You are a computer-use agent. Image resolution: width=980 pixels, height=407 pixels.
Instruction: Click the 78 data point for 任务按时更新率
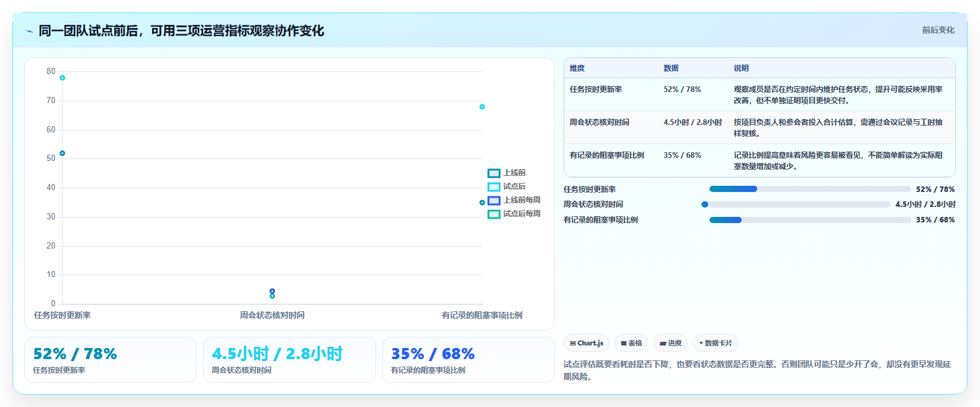62,78
